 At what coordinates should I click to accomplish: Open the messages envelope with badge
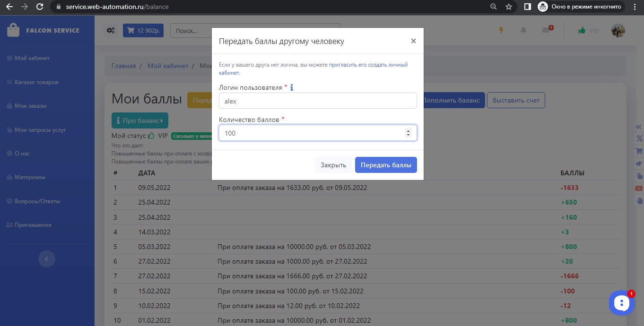tap(546, 31)
